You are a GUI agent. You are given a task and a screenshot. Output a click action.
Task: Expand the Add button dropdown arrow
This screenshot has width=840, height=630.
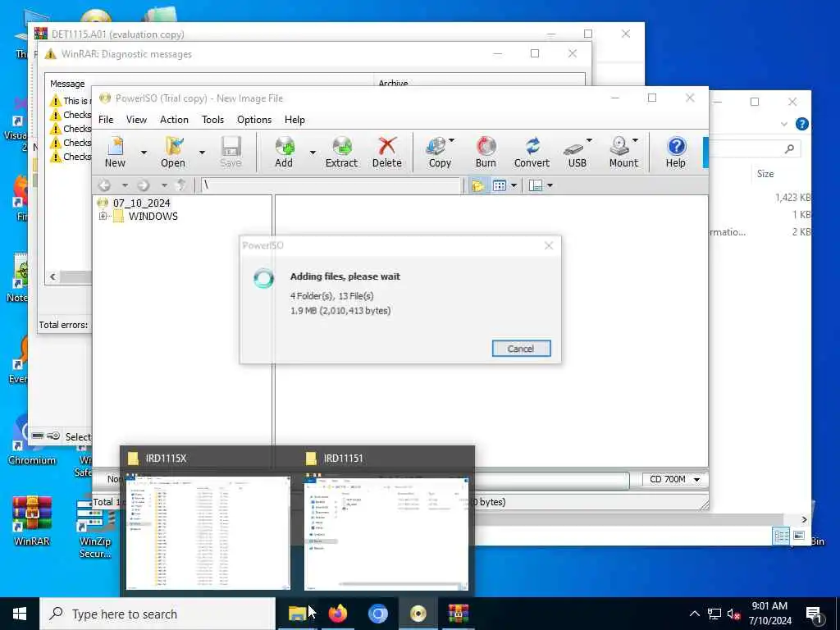click(x=313, y=153)
